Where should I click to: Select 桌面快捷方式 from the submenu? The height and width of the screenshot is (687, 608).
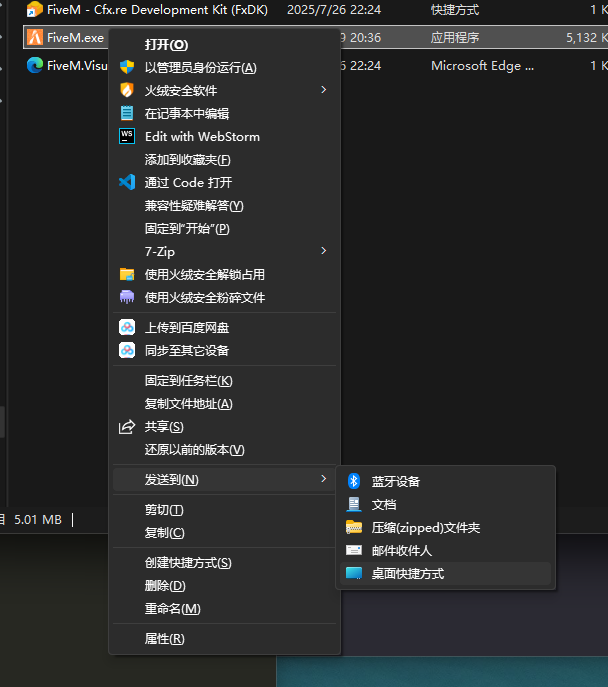(407, 573)
